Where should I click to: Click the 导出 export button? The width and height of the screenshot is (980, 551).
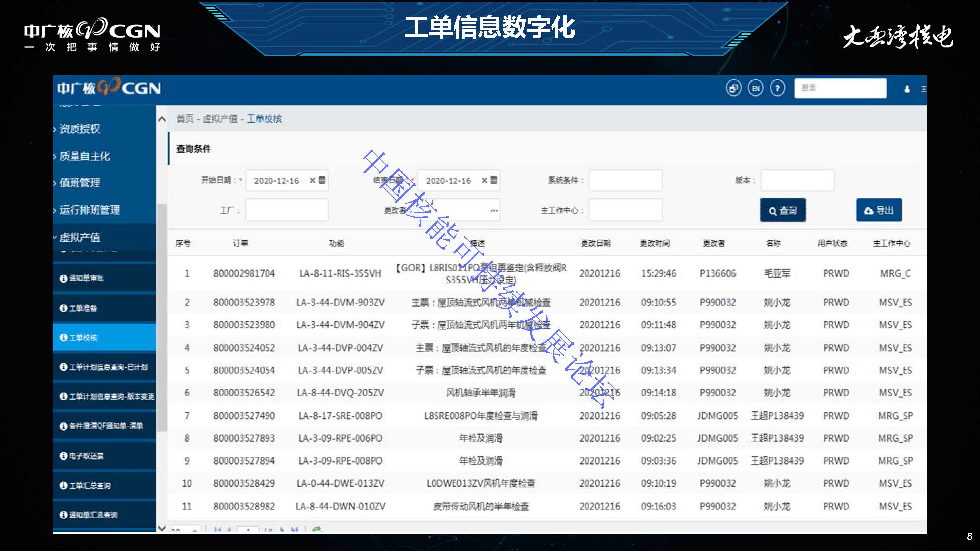click(878, 210)
